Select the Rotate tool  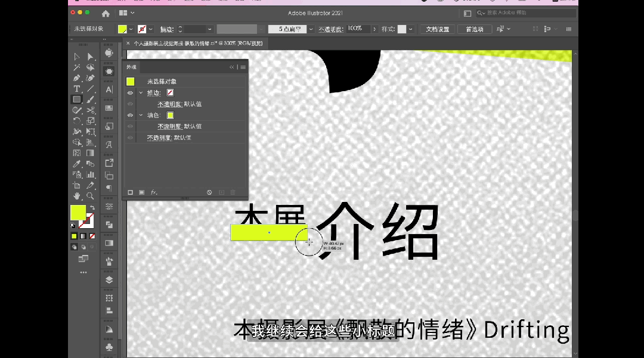[77, 121]
